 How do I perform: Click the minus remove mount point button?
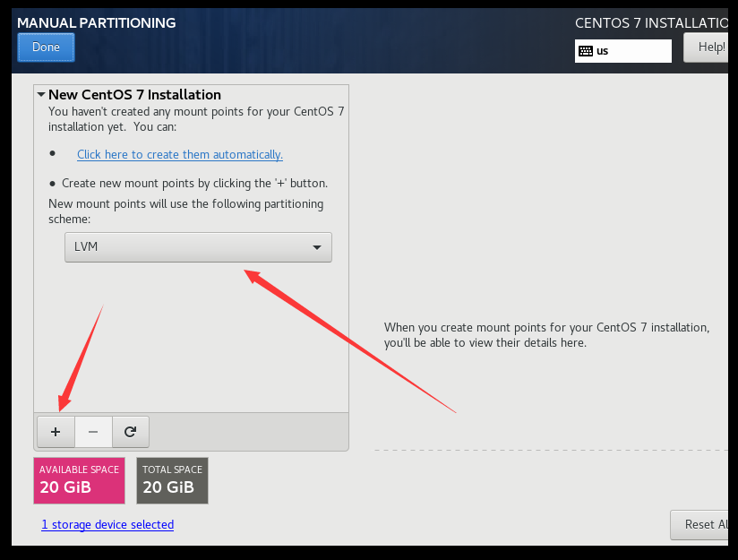pyautogui.click(x=93, y=431)
